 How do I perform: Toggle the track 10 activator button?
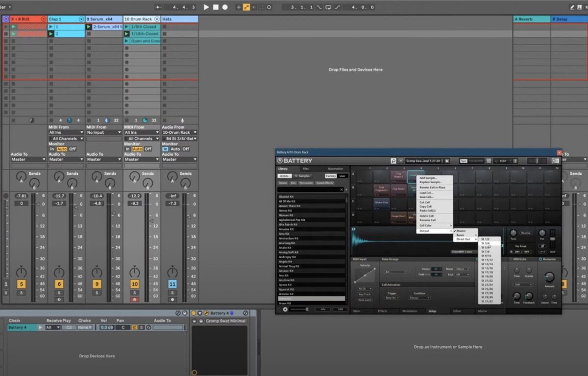click(134, 284)
